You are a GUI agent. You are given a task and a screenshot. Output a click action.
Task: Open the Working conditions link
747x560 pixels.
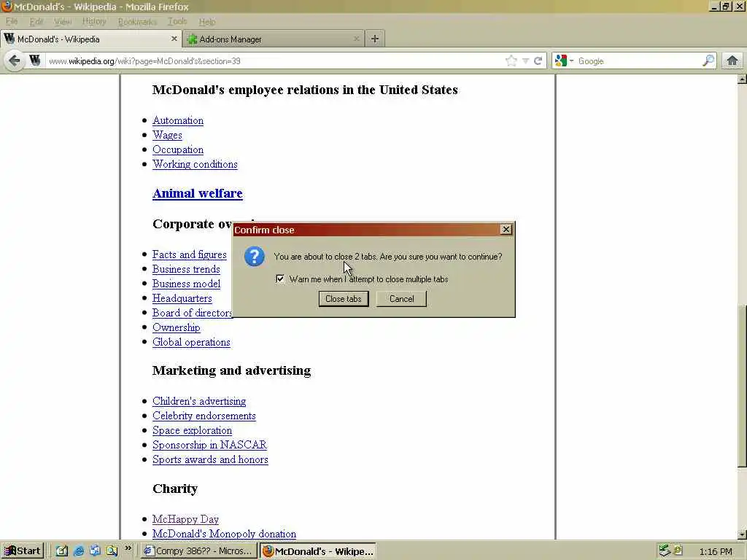click(x=195, y=164)
